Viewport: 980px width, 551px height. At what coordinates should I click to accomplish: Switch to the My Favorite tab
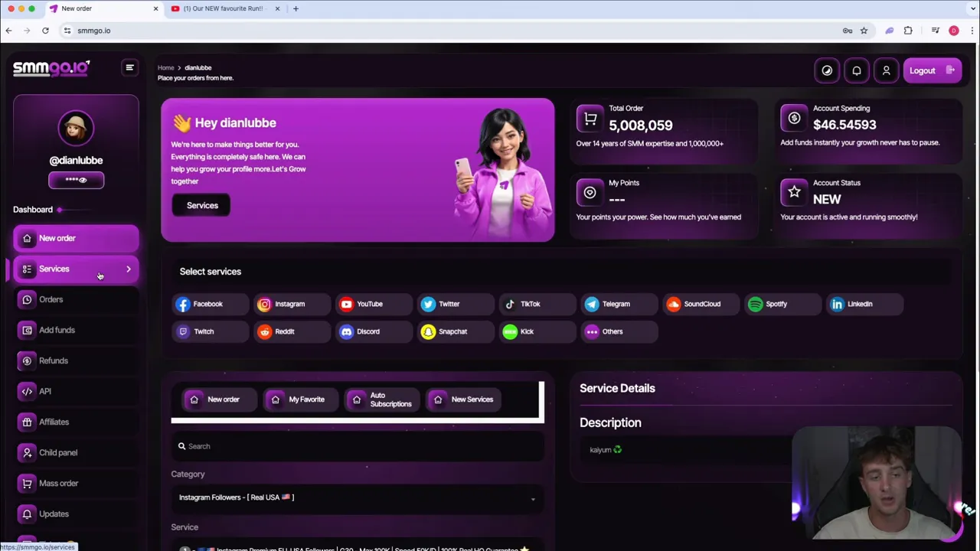(x=299, y=399)
